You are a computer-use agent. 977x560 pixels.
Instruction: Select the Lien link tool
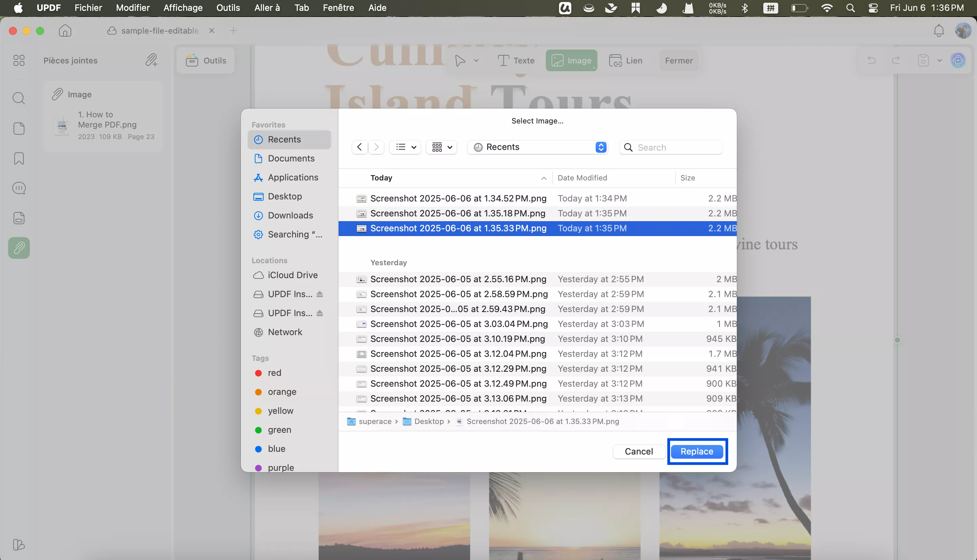pyautogui.click(x=626, y=60)
